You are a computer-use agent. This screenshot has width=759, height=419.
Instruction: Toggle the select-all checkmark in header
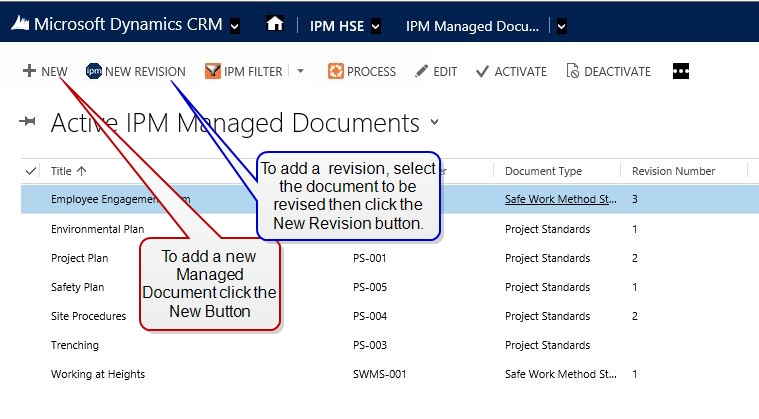[x=31, y=171]
